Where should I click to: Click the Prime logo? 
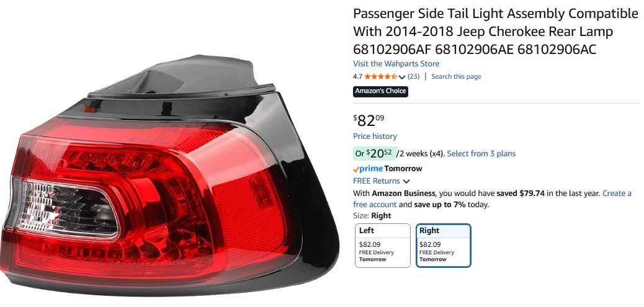368,169
